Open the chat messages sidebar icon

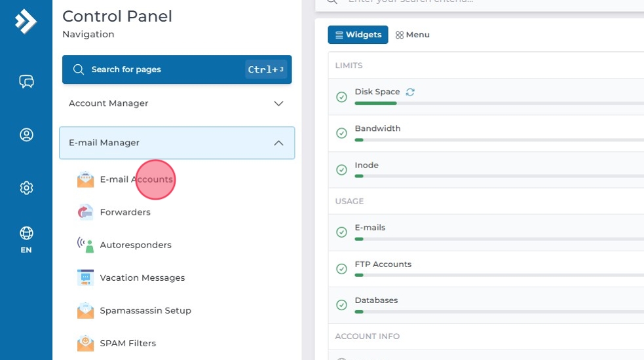click(x=26, y=81)
